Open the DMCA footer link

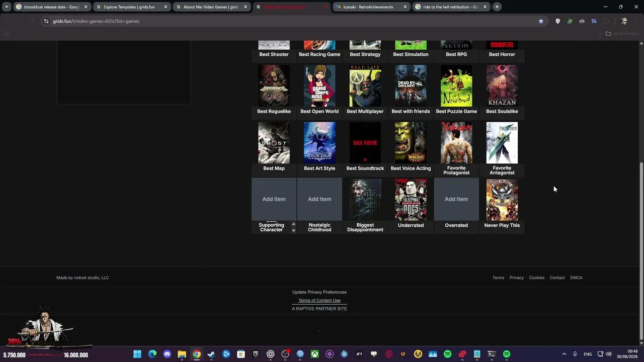pyautogui.click(x=576, y=278)
